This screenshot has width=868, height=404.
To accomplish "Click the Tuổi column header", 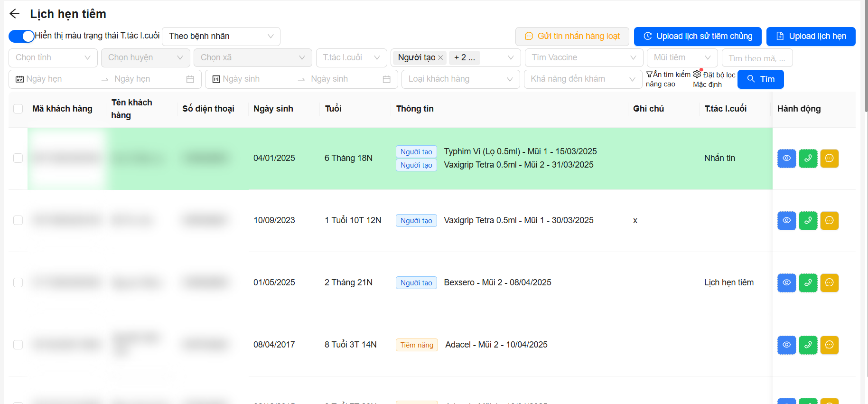I will (x=333, y=109).
